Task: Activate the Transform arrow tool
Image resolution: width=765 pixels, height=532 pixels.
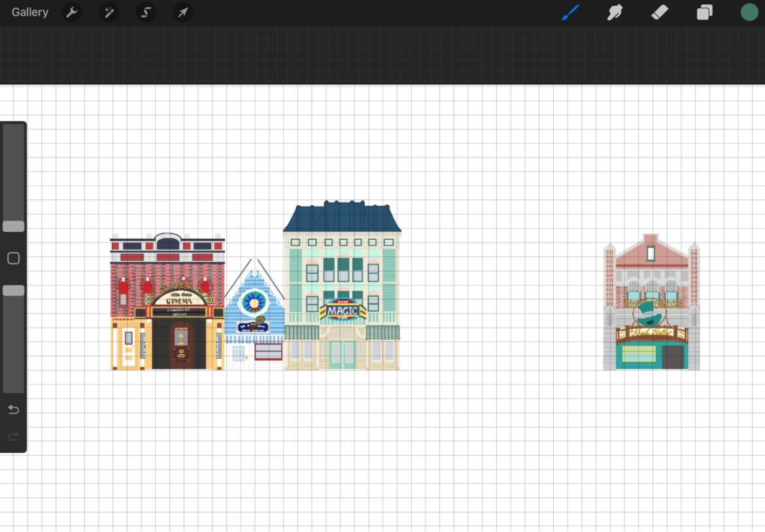Action: point(183,12)
